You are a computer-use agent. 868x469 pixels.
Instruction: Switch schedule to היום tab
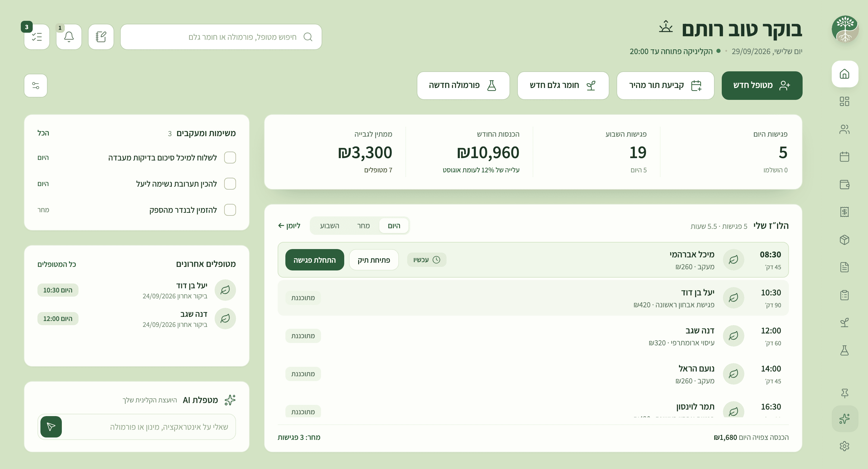tap(394, 225)
